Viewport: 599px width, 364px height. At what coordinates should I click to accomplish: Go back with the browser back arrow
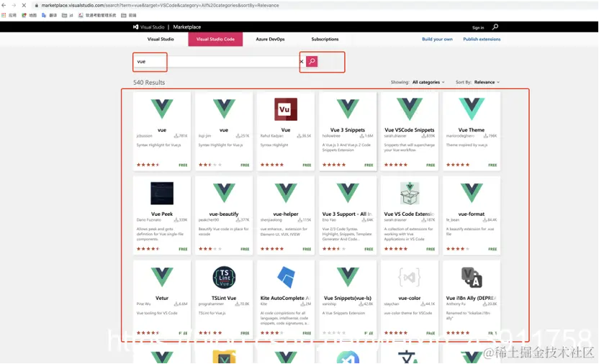click(4, 5)
